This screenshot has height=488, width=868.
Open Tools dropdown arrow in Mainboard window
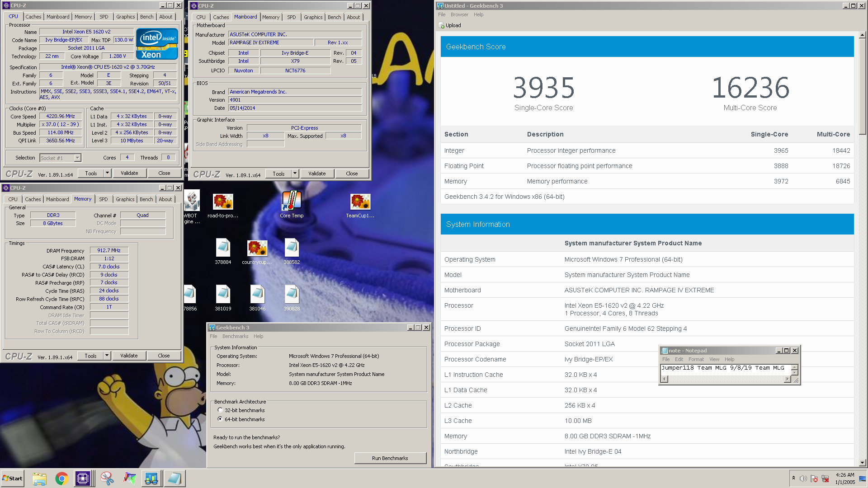pos(295,174)
